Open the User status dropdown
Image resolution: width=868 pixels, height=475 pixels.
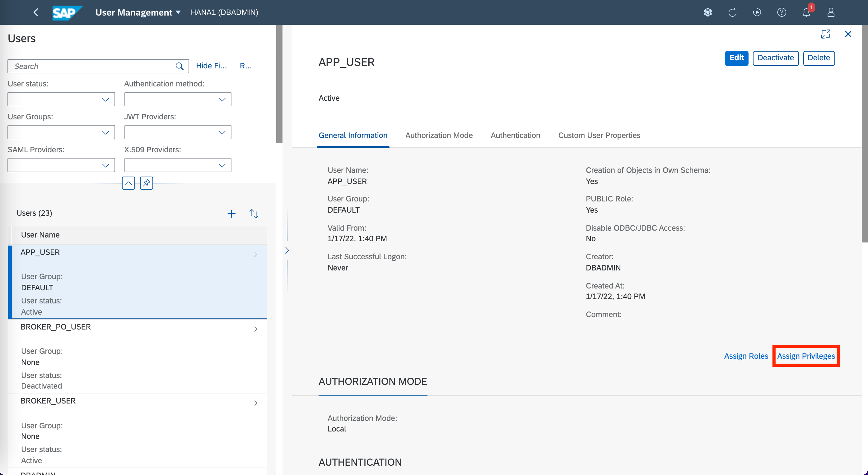click(x=61, y=99)
